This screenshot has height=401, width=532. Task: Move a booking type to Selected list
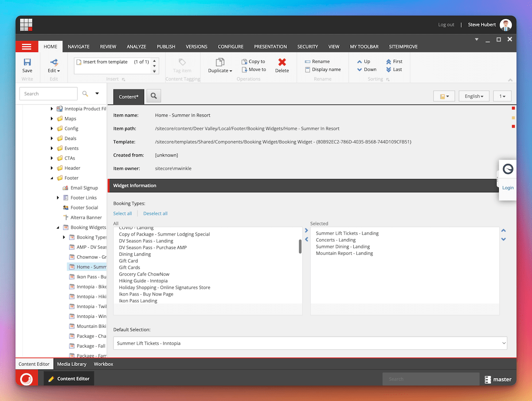(306, 230)
